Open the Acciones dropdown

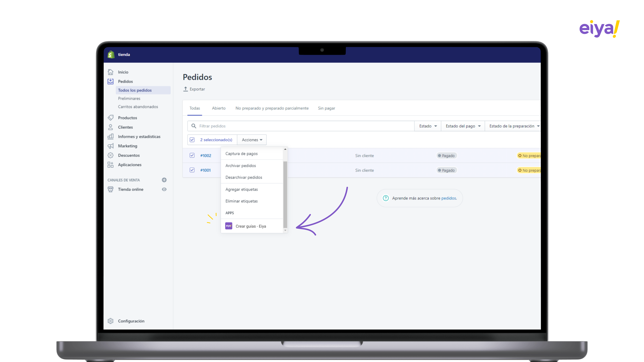point(252,140)
